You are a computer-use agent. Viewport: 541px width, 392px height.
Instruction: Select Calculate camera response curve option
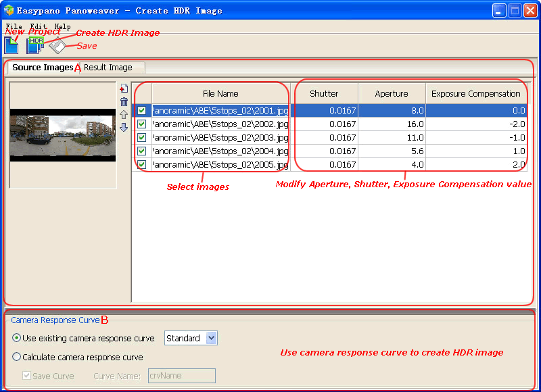(16, 356)
